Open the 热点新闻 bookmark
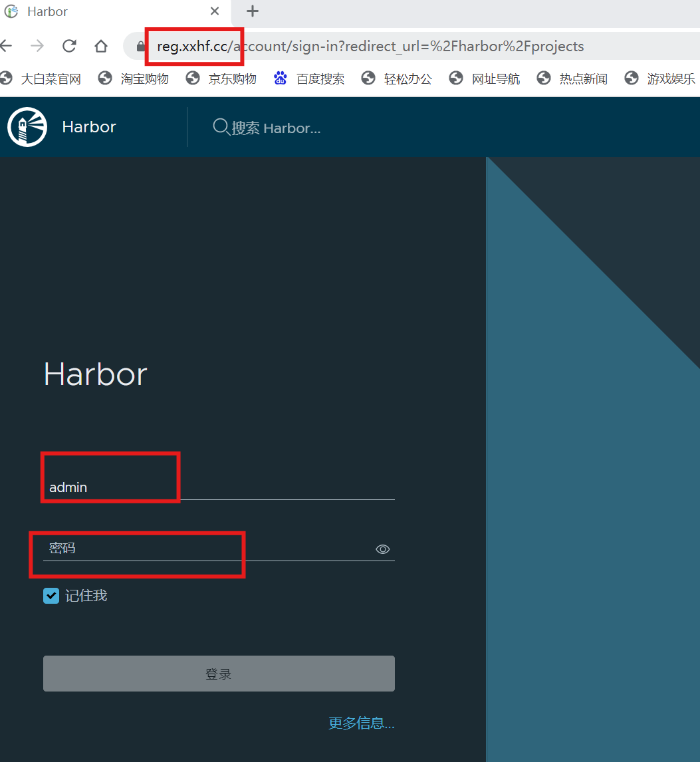 click(572, 78)
